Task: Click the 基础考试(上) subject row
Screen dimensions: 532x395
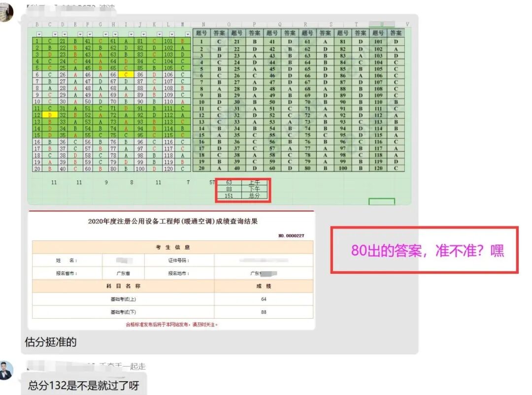Action: tap(123, 299)
